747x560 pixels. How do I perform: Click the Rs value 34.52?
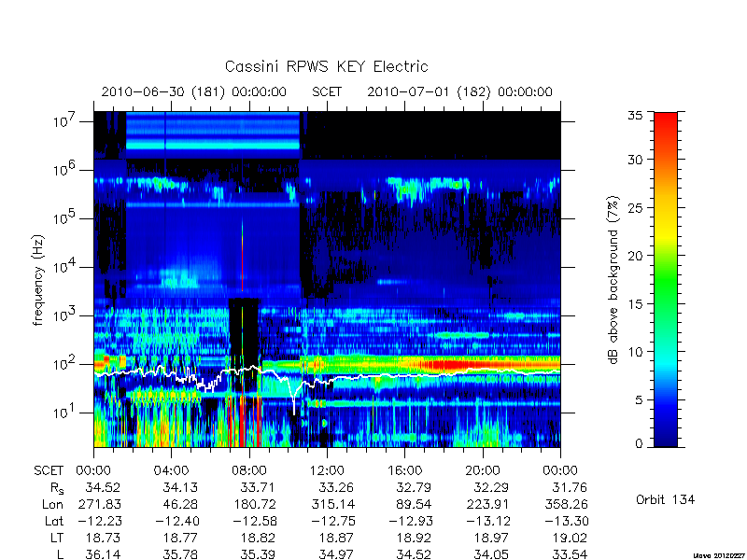point(103,487)
